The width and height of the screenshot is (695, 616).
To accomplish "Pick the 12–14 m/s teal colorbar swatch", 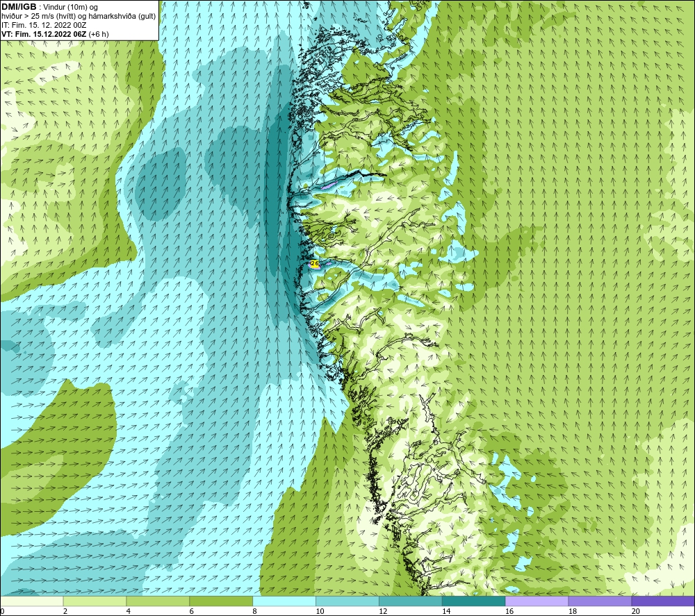I will click(x=411, y=601).
